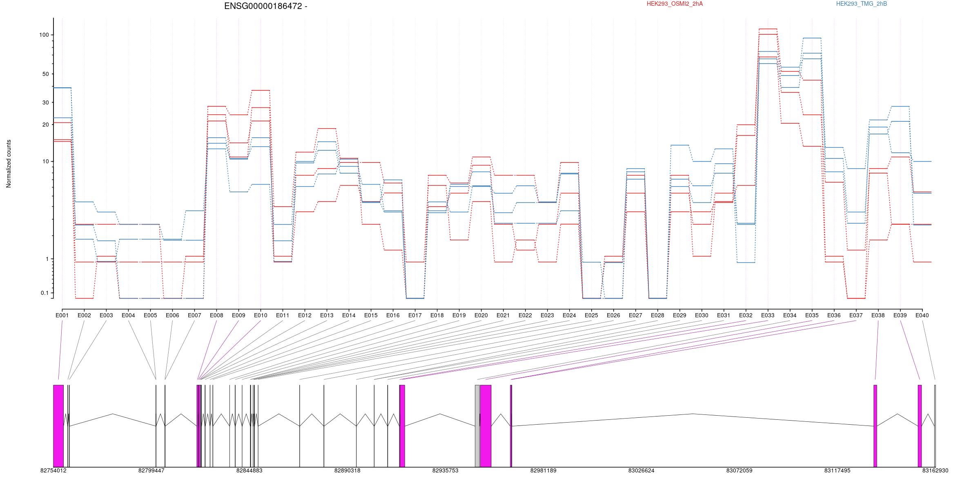Select exon label E010
The height and width of the screenshot is (490, 980).
261,315
